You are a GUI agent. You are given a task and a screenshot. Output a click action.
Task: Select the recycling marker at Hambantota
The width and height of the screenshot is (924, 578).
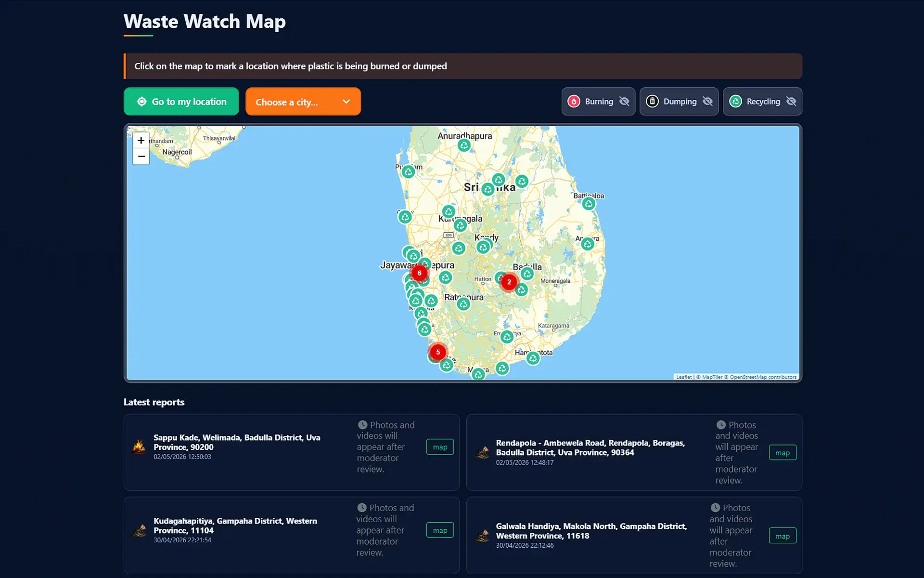coord(533,358)
